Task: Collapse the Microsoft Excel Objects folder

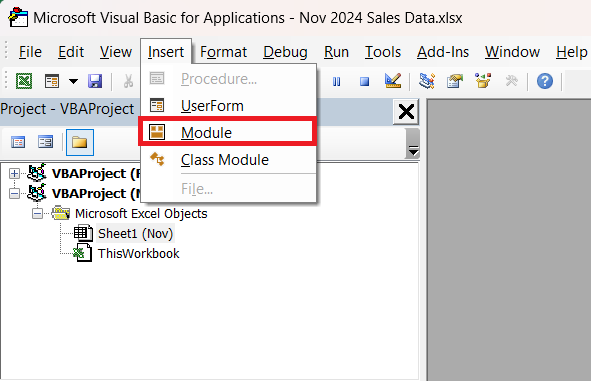Action: click(37, 214)
